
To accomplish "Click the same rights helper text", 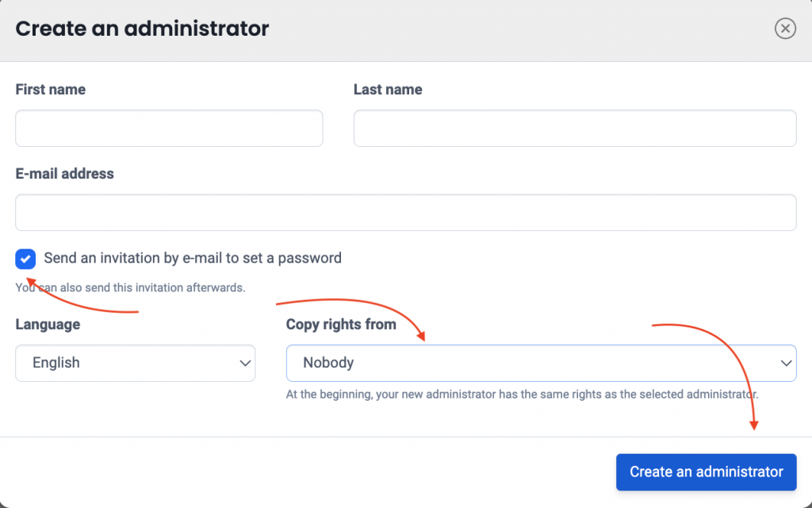I will pos(522,394).
